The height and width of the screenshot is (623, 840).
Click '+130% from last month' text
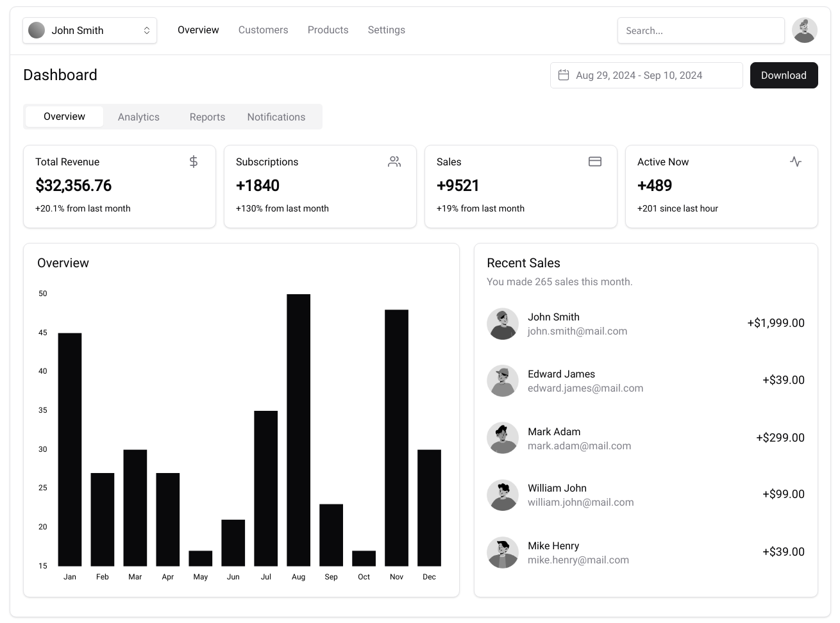[x=282, y=208]
